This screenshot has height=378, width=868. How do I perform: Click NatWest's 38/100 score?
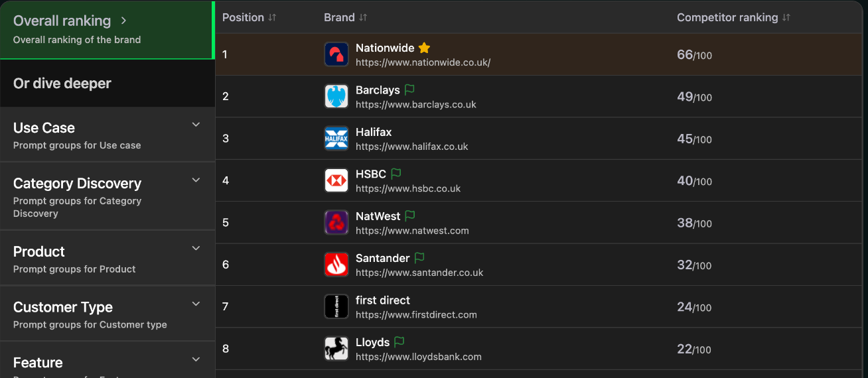point(694,223)
